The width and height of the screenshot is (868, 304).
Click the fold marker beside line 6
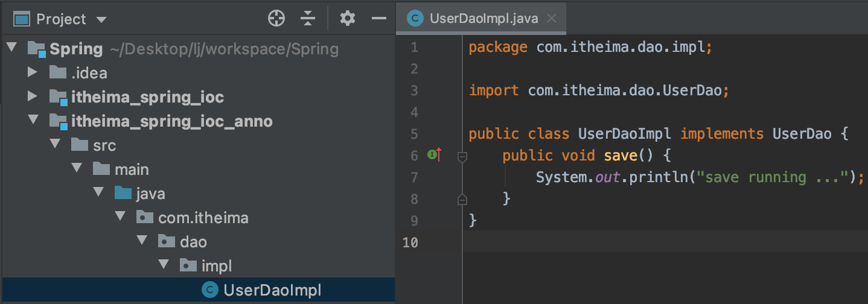click(x=462, y=157)
